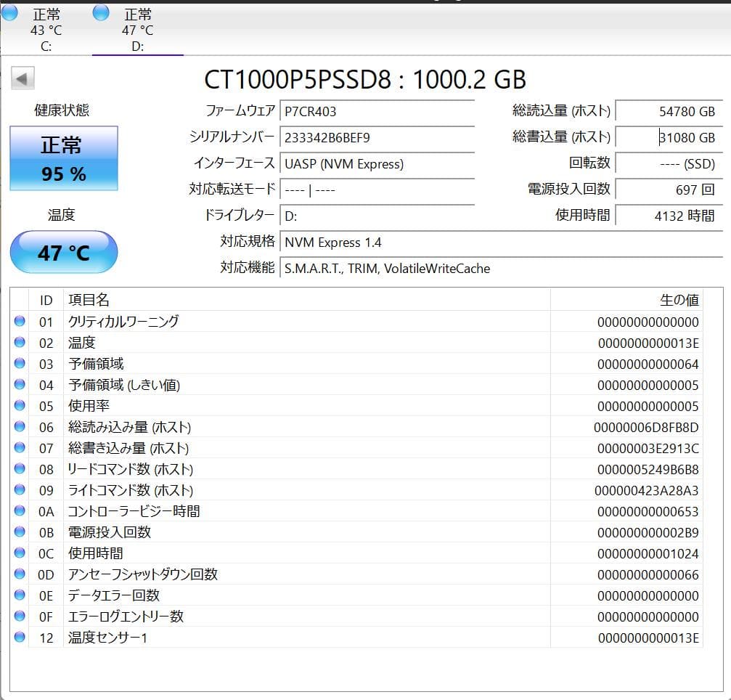Select the 温度センサー1 attribute name
This screenshot has width=731, height=700.
pos(107,638)
